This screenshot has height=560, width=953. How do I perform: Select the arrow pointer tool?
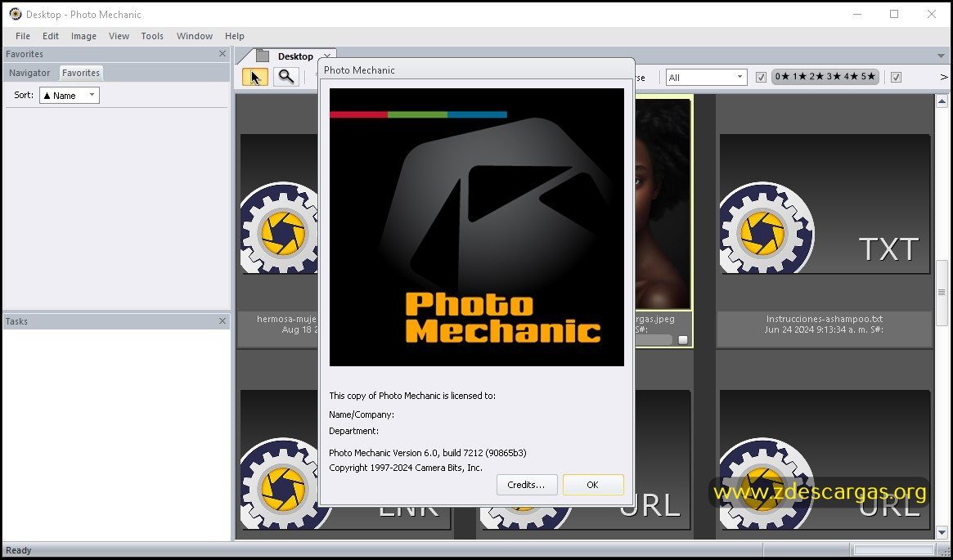tap(254, 77)
